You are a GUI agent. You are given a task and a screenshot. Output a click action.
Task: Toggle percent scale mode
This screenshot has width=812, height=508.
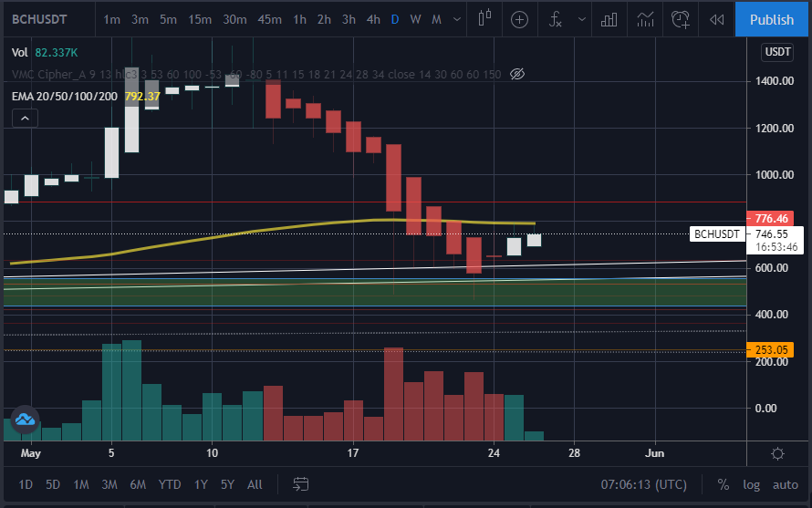pyautogui.click(x=723, y=484)
